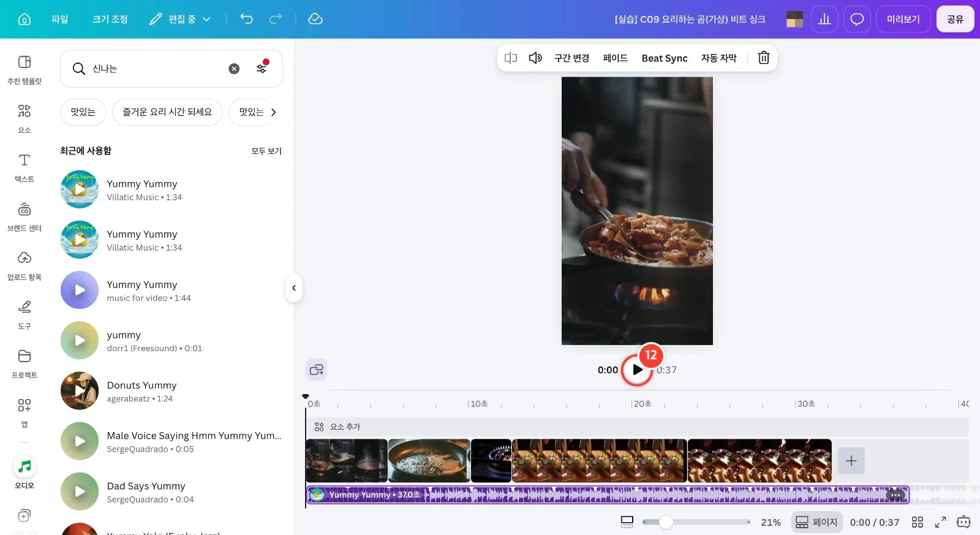Image resolution: width=980 pixels, height=535 pixels.
Task: Check cloud save status icon
Action: pos(315,19)
